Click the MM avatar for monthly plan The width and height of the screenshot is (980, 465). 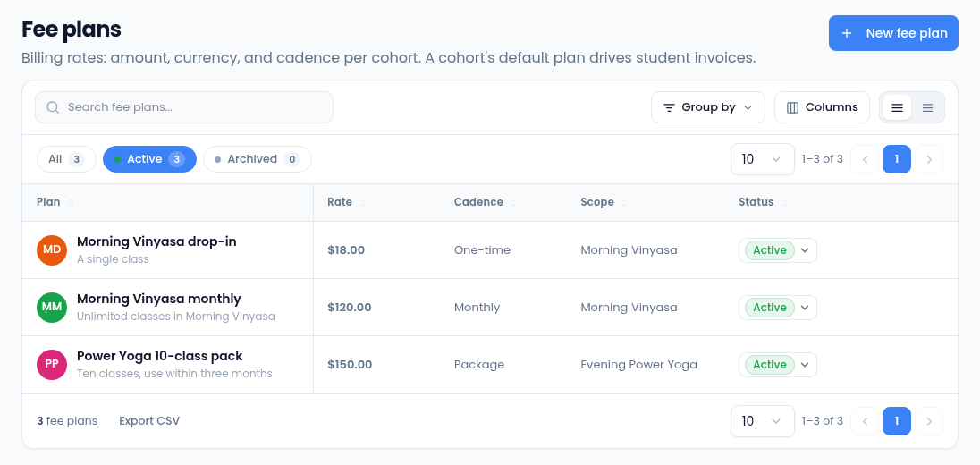click(52, 308)
